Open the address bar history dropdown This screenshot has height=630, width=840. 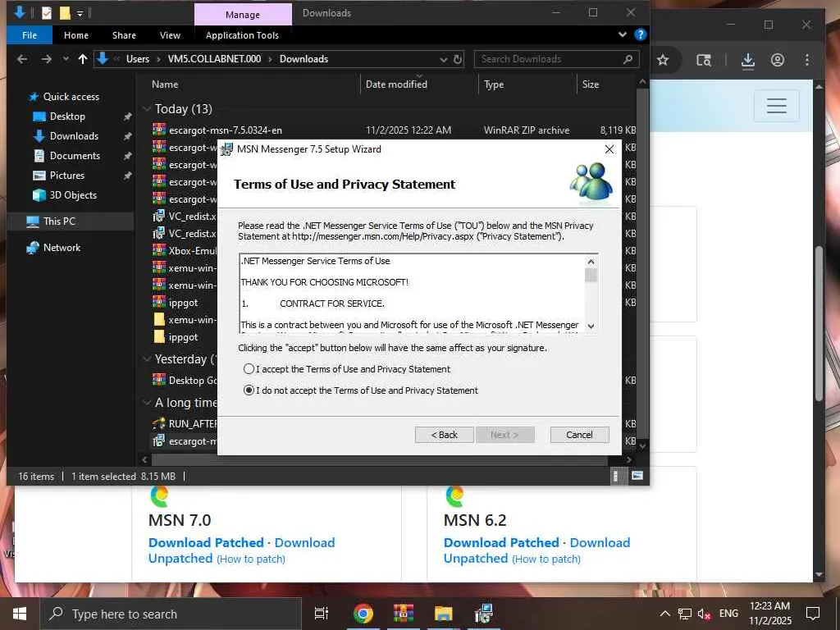click(x=443, y=59)
